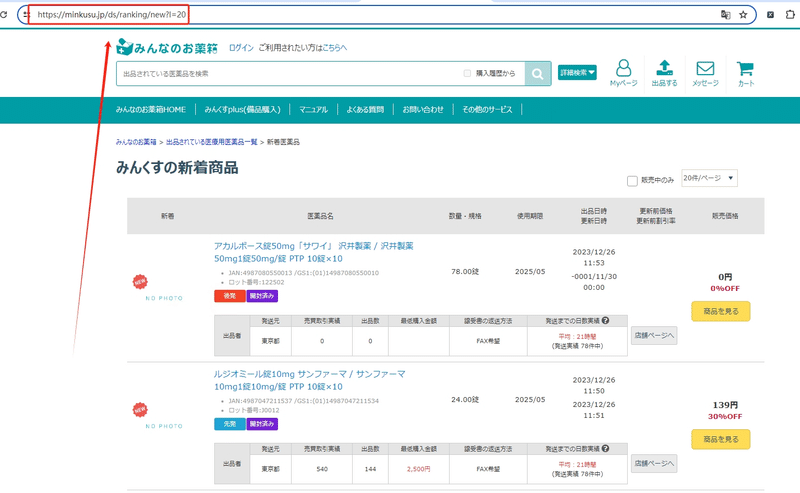Click the こちらへ registration link
800x493 pixels.
click(x=335, y=47)
